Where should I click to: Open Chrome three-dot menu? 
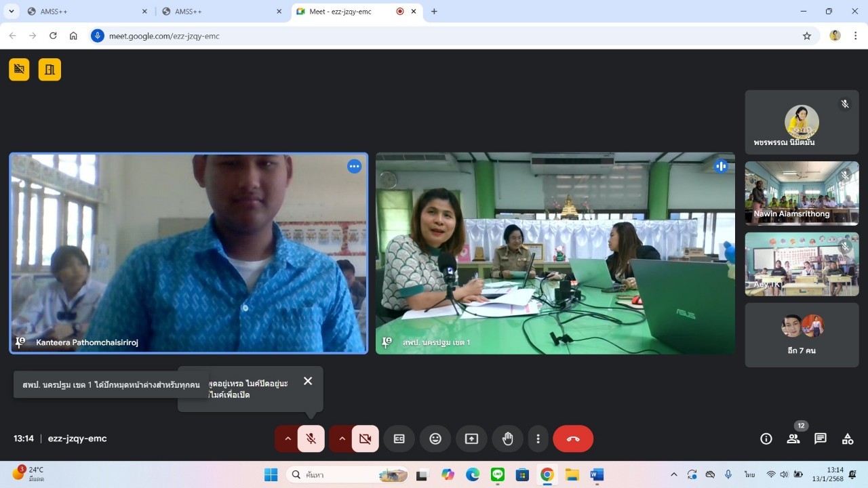coord(856,36)
